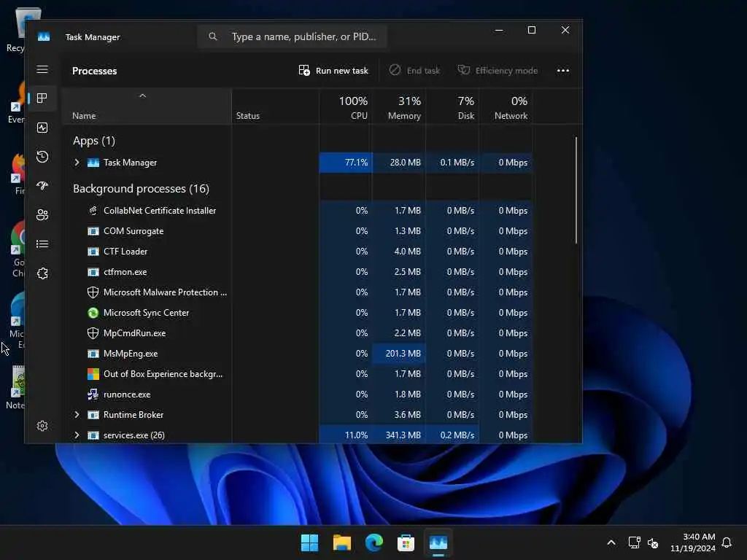This screenshot has height=560, width=747.
Task: Click the COM Surrogate process icon
Action: point(93,231)
